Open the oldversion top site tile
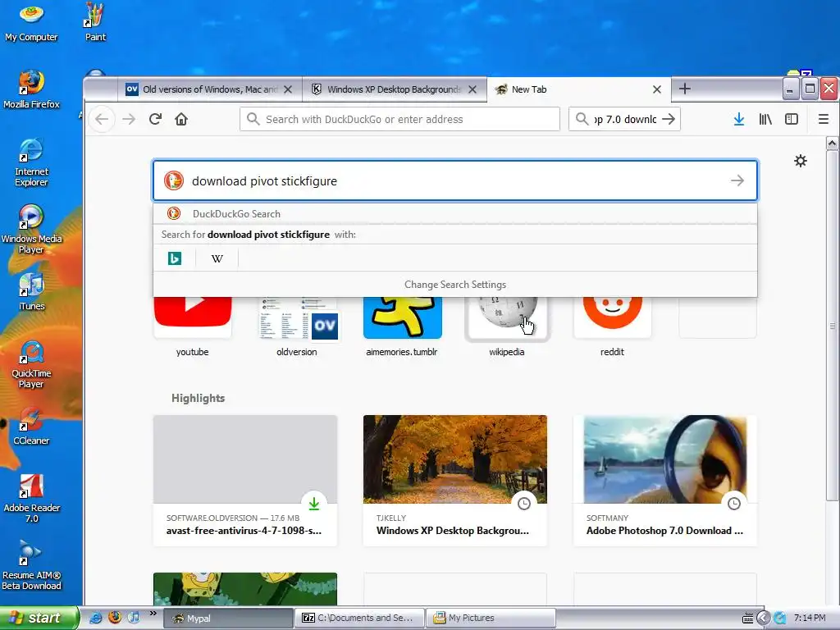The width and height of the screenshot is (840, 630). click(x=297, y=326)
